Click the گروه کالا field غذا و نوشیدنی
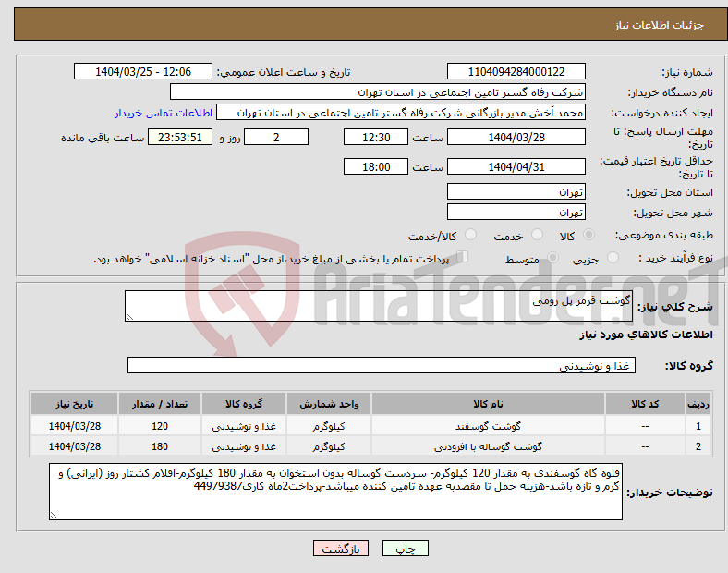728x573 pixels. [382, 365]
